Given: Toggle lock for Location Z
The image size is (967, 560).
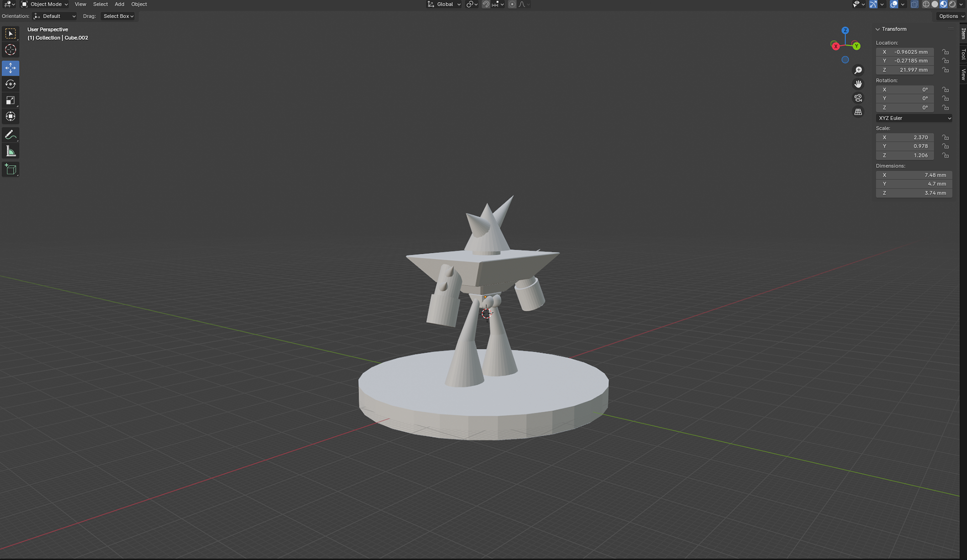Looking at the screenshot, I should click(x=945, y=70).
